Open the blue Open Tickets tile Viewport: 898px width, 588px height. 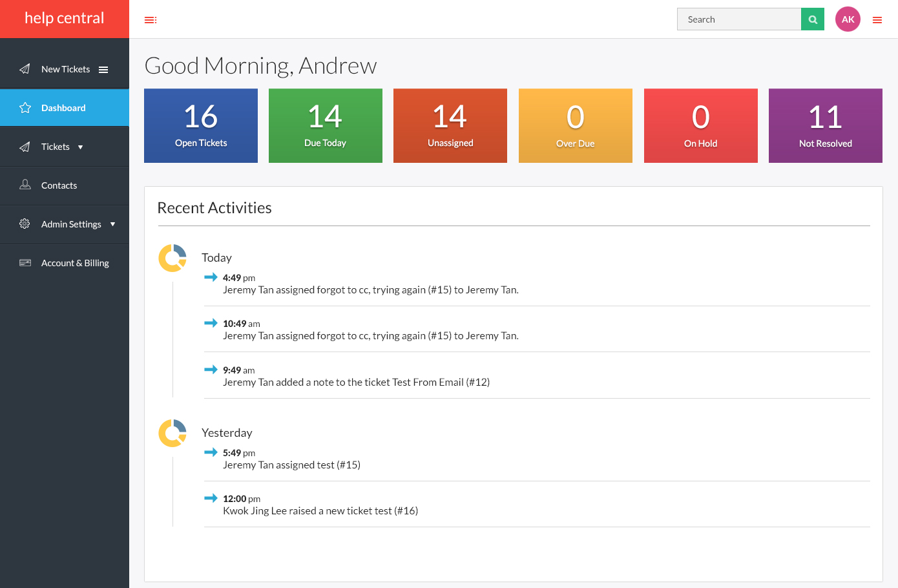(201, 126)
